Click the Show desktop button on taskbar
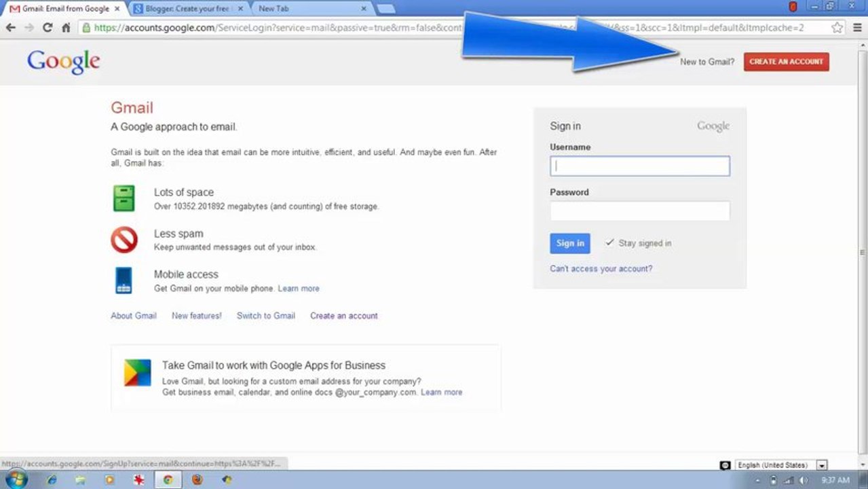Viewport: 868px width, 489px height. [864, 480]
